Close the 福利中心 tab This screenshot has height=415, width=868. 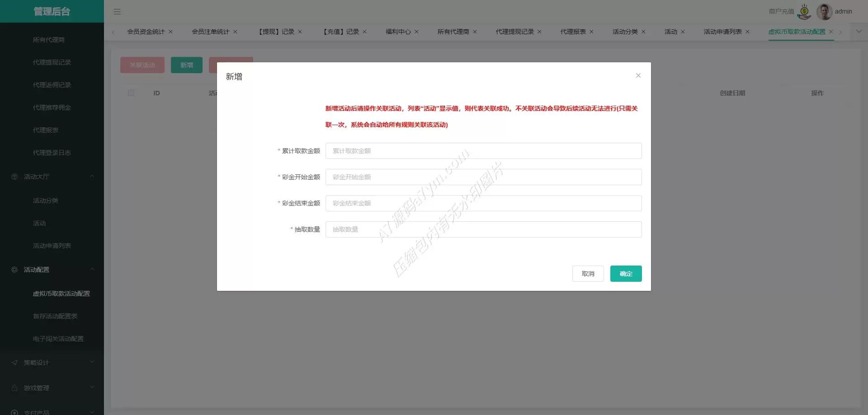pyautogui.click(x=416, y=32)
